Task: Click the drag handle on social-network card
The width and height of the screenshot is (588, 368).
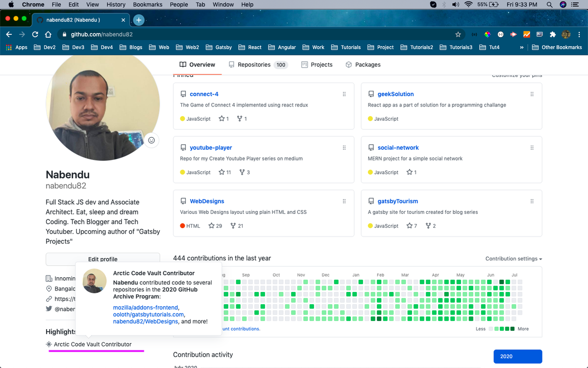Action: click(x=532, y=148)
